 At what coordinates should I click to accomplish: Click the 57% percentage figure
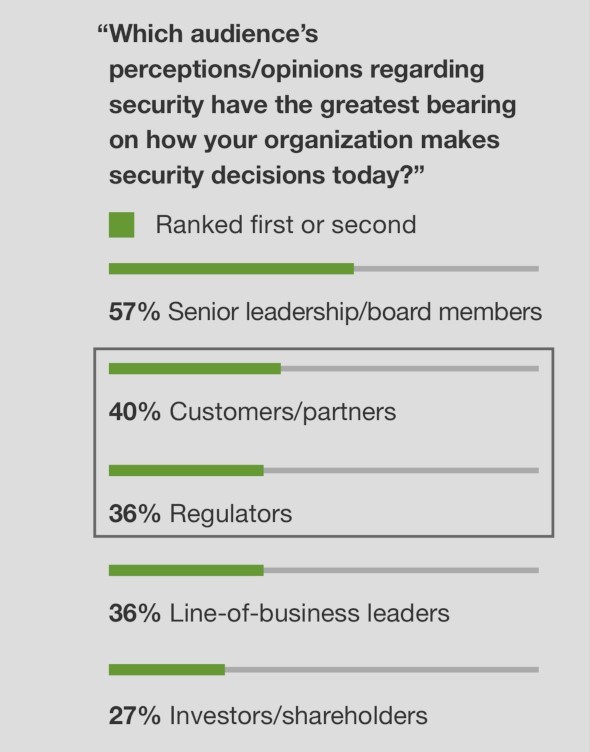(134, 312)
